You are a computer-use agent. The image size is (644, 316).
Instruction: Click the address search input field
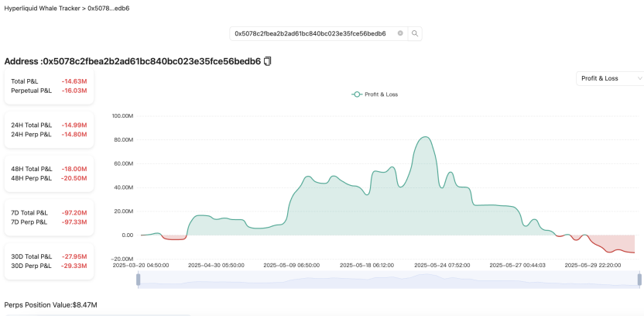(319, 34)
